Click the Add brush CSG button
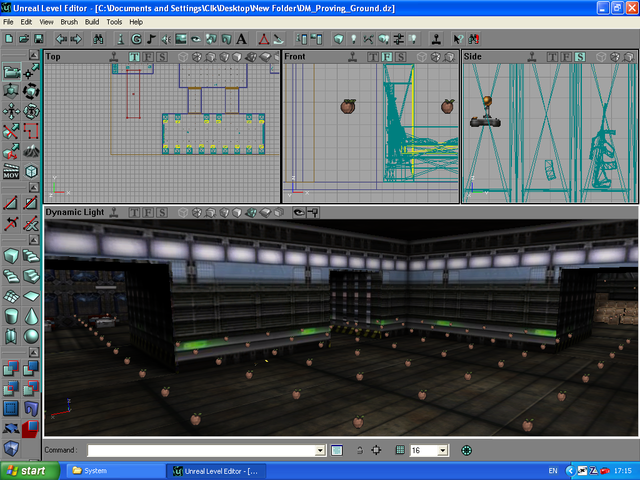This screenshot has width=640, height=480. click(x=10, y=370)
